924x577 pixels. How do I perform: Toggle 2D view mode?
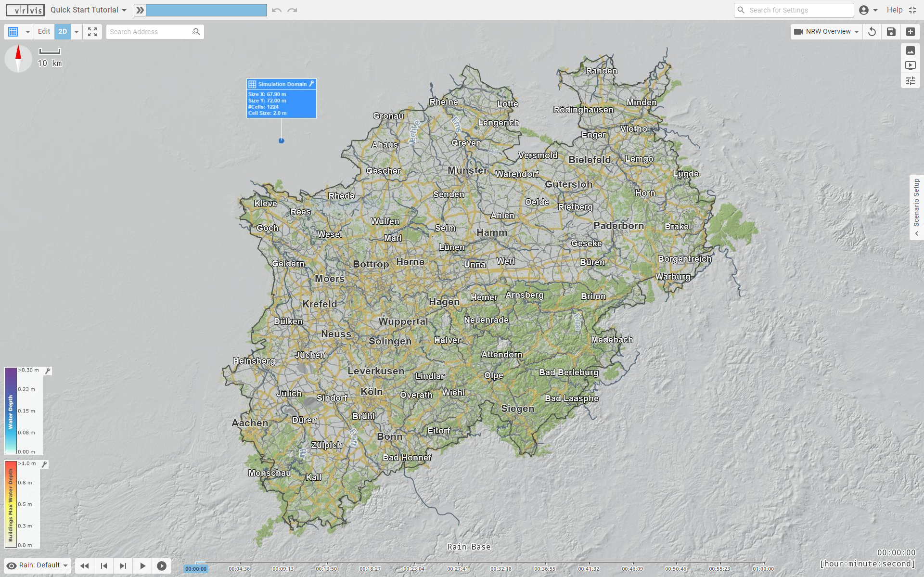point(63,32)
